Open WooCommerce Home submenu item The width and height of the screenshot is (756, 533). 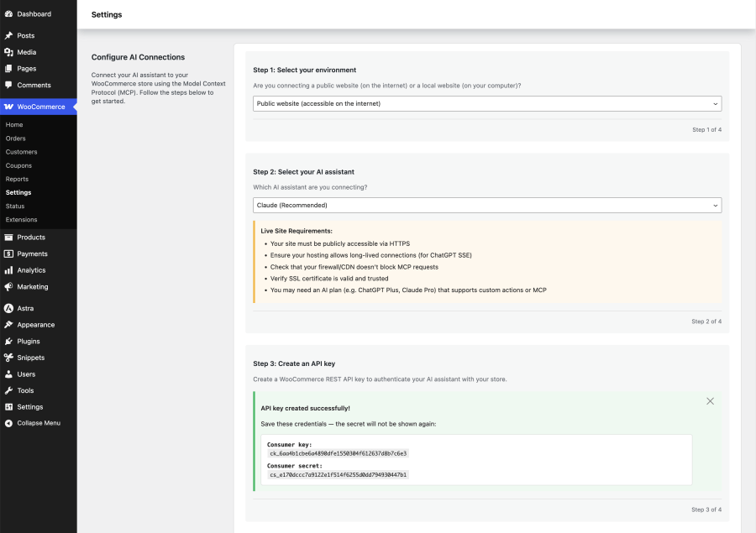point(14,125)
